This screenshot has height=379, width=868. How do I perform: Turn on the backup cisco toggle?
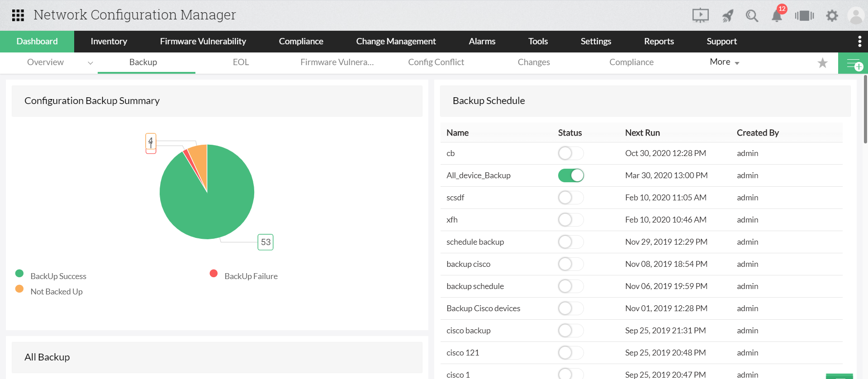click(x=571, y=264)
